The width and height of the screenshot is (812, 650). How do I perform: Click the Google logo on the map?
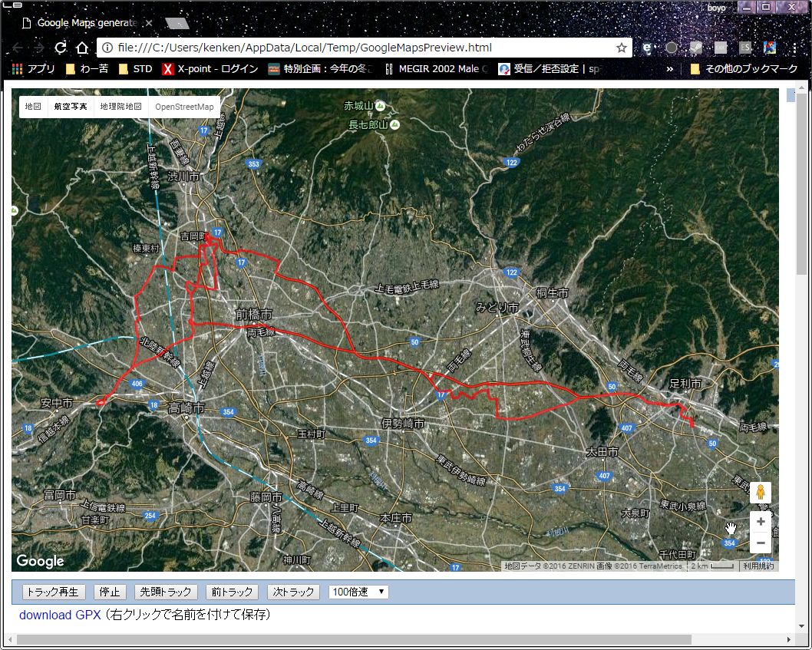tap(40, 561)
